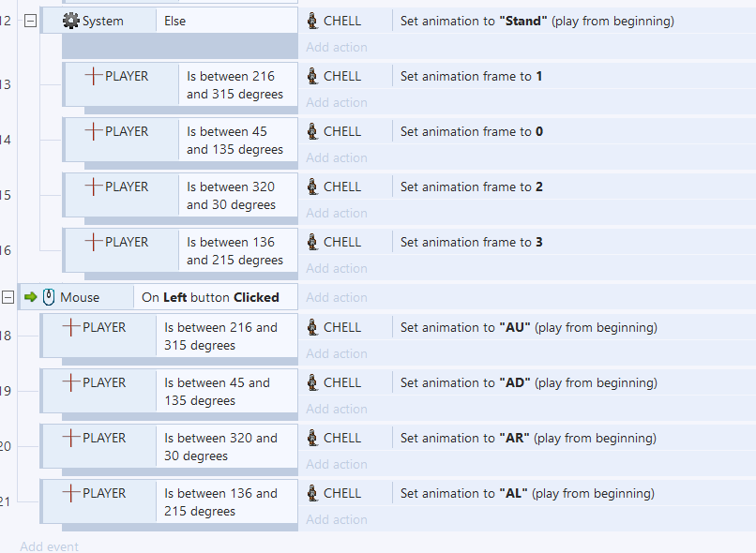Click the green arrow trigger icon beside Mouse
Viewport: 756px width, 553px height.
(30, 297)
